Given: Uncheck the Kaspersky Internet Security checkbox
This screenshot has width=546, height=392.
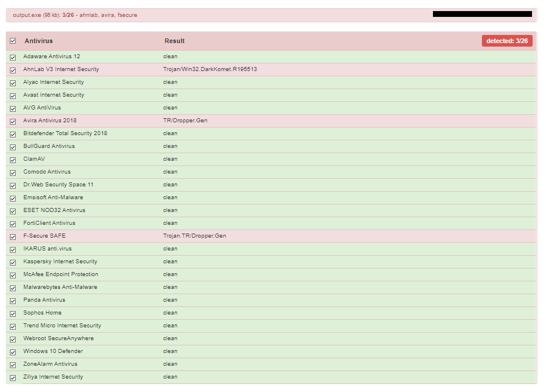Looking at the screenshot, I should click(x=13, y=263).
